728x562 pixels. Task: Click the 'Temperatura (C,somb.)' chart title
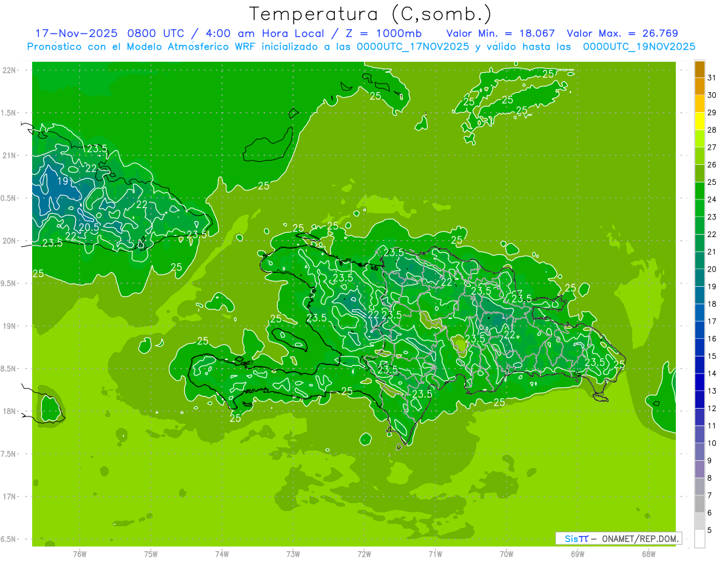[370, 14]
